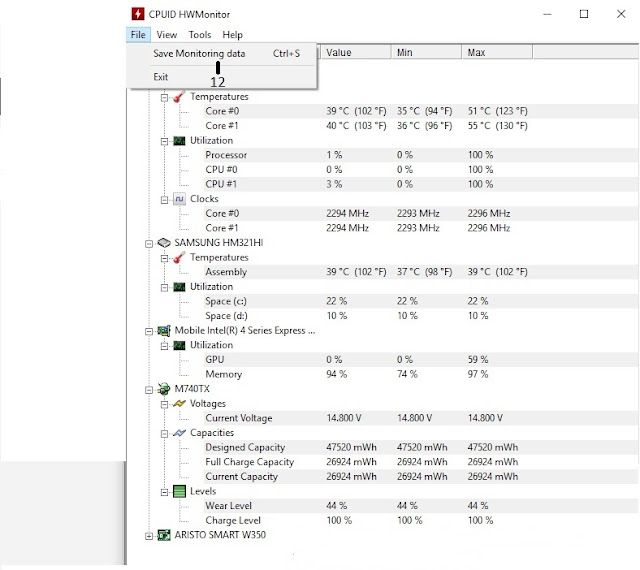Click the CPU Temperatures thermometer icon

(179, 97)
